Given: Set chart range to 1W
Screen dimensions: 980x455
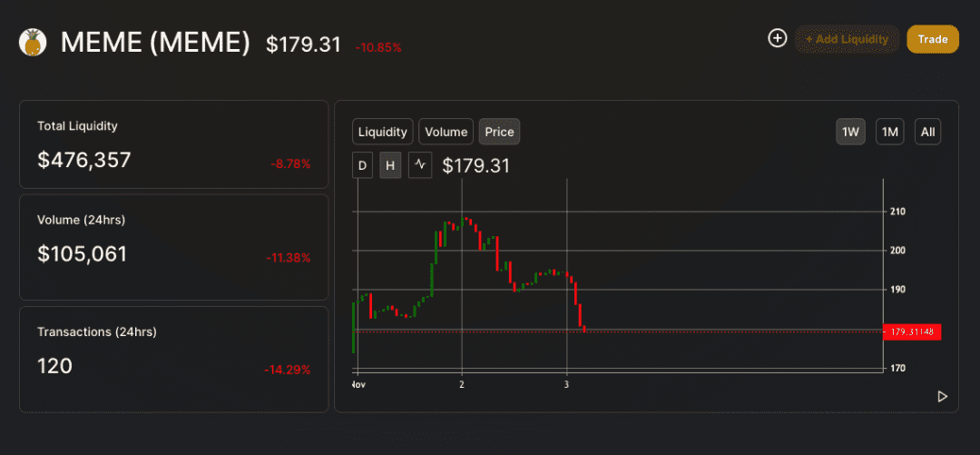Looking at the screenshot, I should 850,132.
